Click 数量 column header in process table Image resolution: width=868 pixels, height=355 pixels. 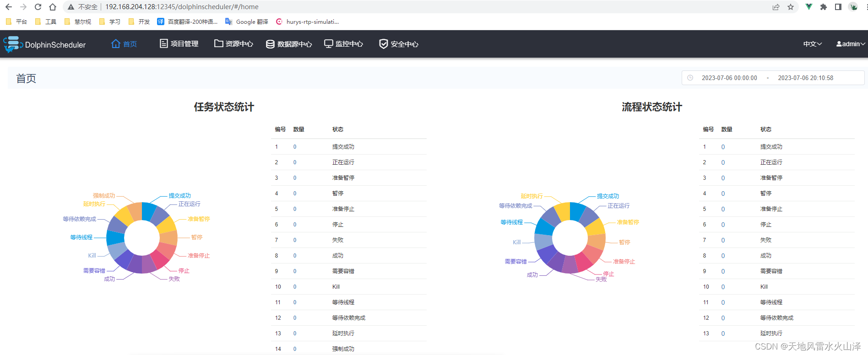coord(727,129)
